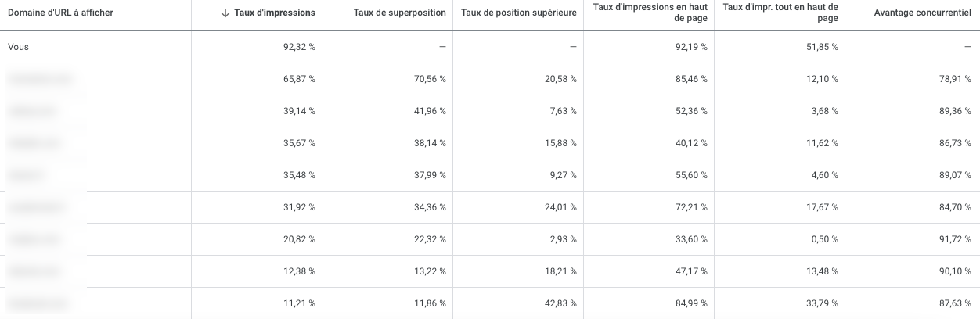Select the 78,91 % competitive advantage cell

pyautogui.click(x=952, y=79)
